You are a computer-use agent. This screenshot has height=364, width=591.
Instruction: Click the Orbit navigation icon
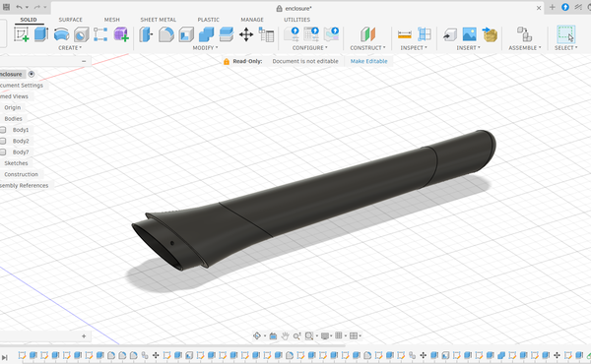[x=257, y=335]
